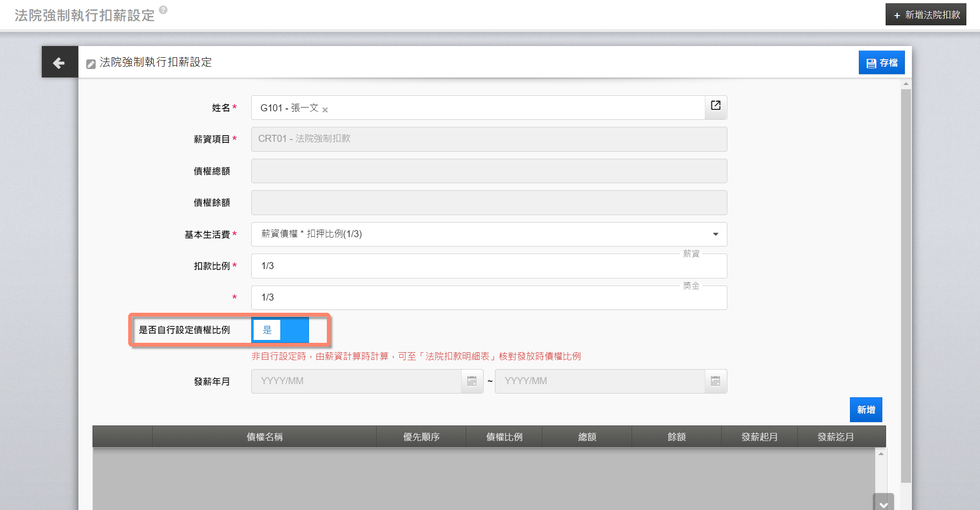
Task: Save with the 存檔 button
Action: (x=881, y=63)
